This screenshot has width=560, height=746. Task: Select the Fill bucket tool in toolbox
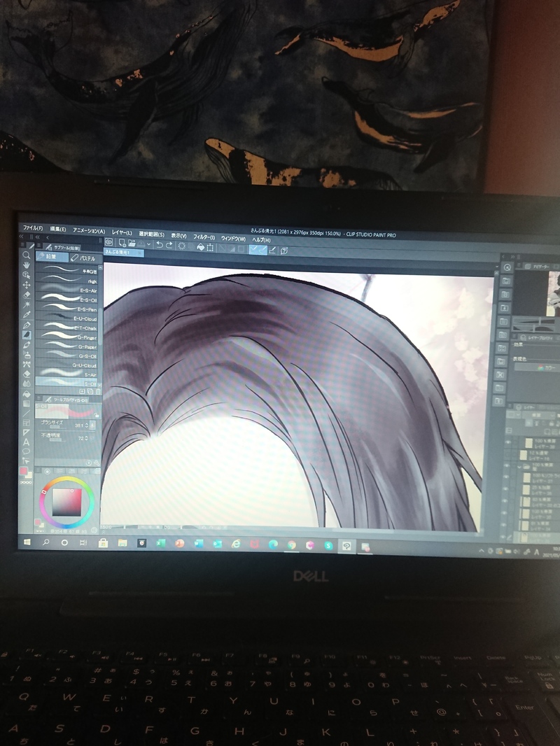(27, 395)
